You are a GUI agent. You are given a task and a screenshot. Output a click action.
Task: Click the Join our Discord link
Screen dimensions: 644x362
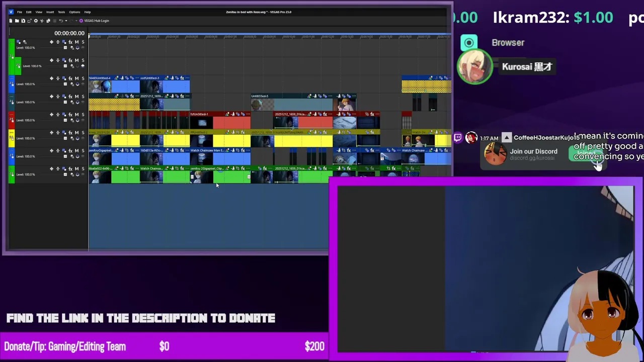click(x=534, y=151)
